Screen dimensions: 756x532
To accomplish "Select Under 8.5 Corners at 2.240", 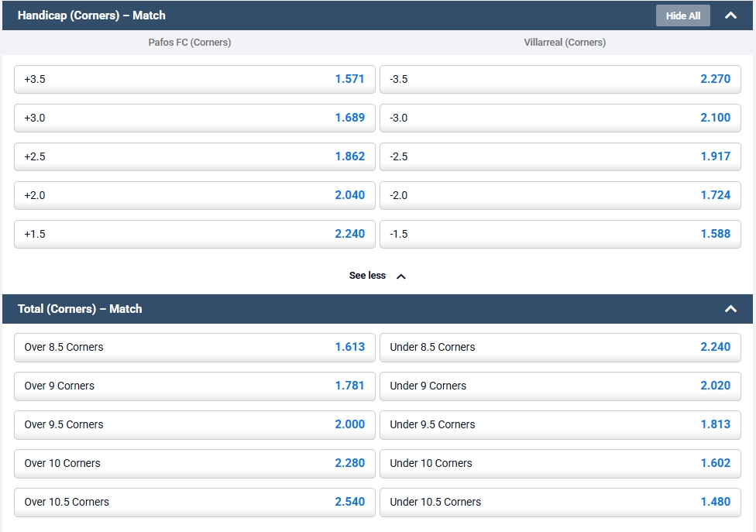I will 560,347.
